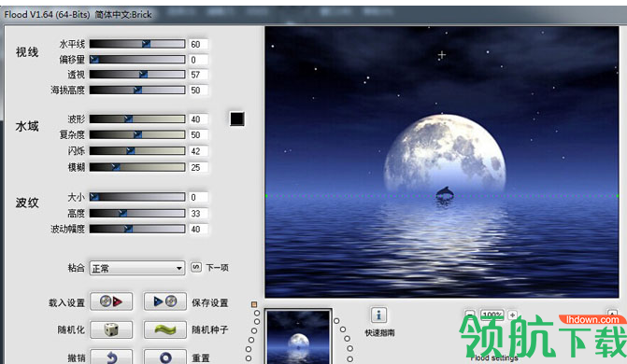The height and width of the screenshot is (364, 627).
Task: Click the black water color swatch
Action: tap(237, 119)
